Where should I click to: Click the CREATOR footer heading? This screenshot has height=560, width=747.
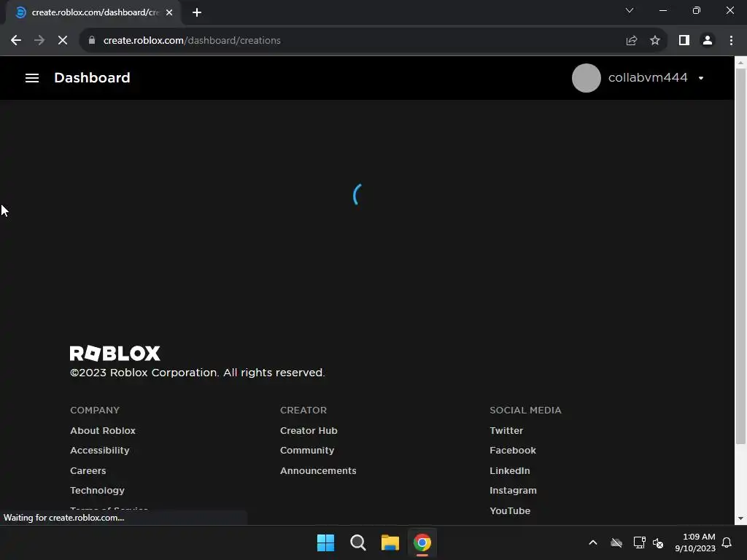(x=303, y=410)
